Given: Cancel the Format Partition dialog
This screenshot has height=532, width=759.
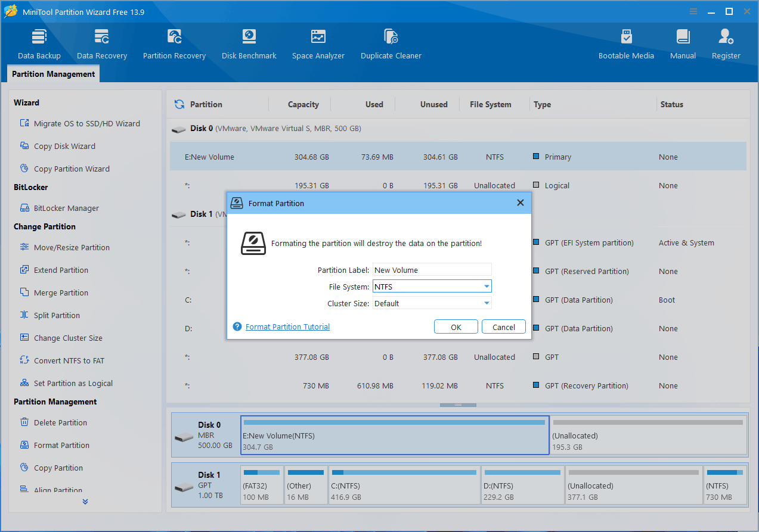Looking at the screenshot, I should [x=504, y=327].
